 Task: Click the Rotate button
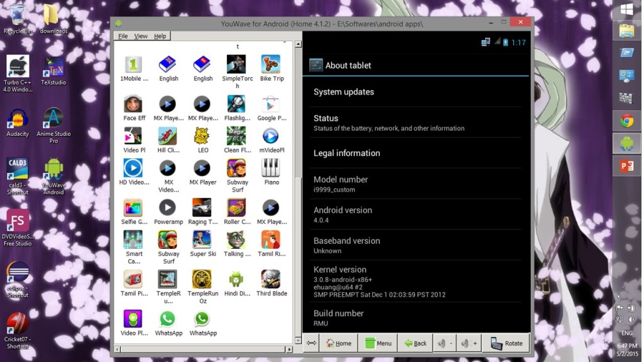pyautogui.click(x=506, y=343)
